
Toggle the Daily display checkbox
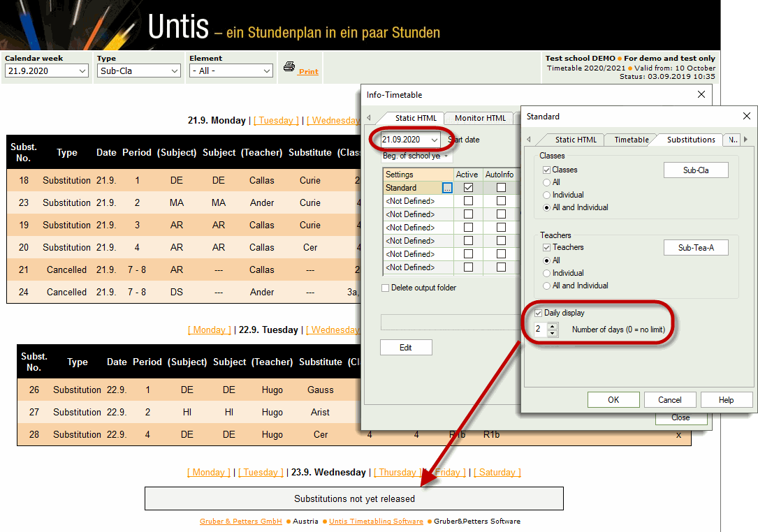[537, 313]
